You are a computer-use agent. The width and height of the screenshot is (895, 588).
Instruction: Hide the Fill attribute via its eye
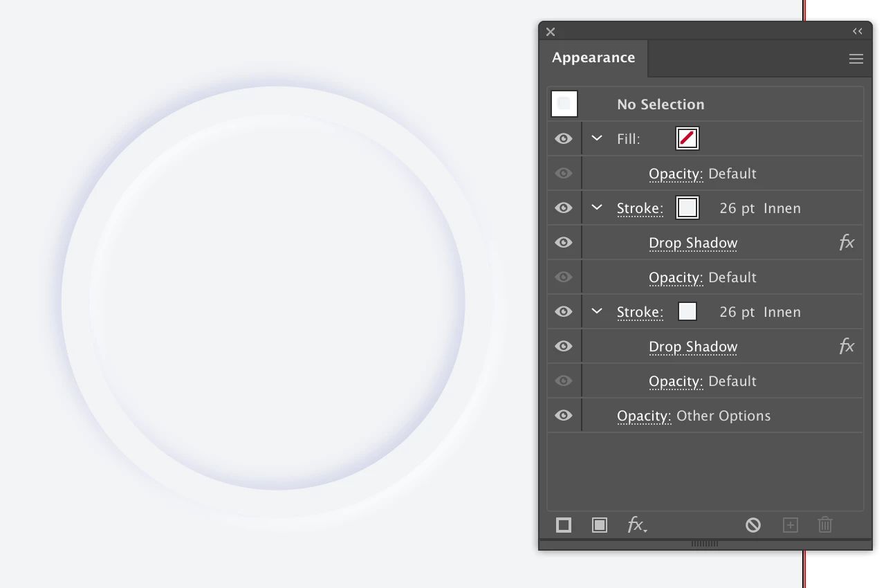tap(564, 139)
